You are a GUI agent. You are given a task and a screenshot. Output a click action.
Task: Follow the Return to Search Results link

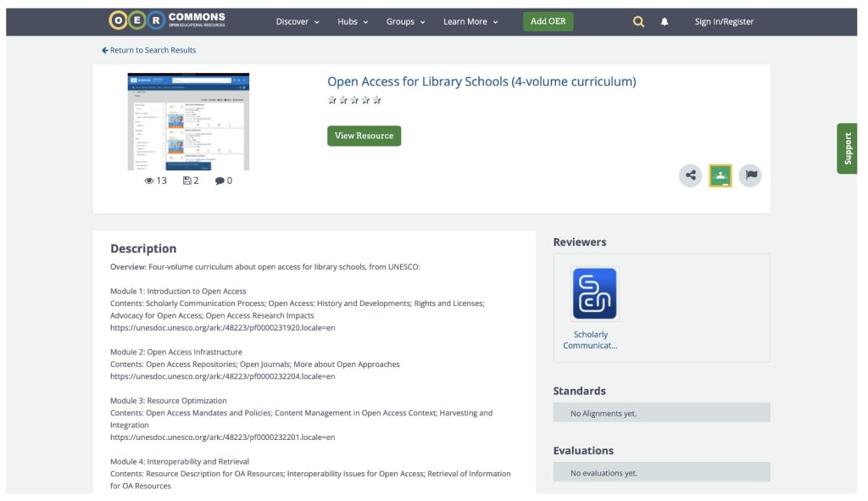click(149, 50)
